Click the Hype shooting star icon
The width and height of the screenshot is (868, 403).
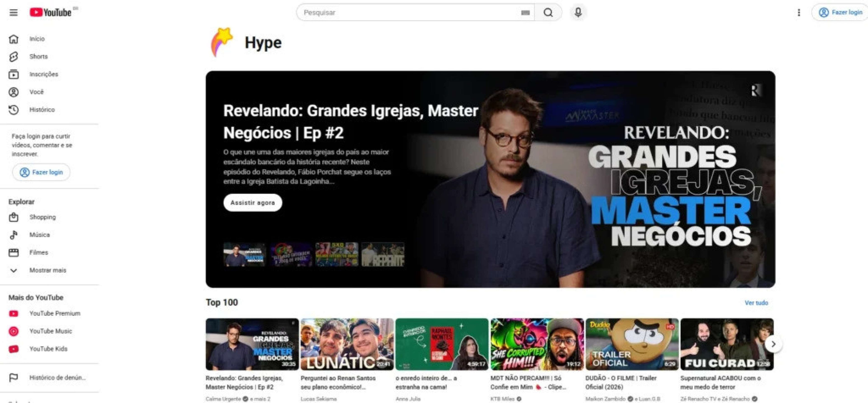tap(222, 42)
